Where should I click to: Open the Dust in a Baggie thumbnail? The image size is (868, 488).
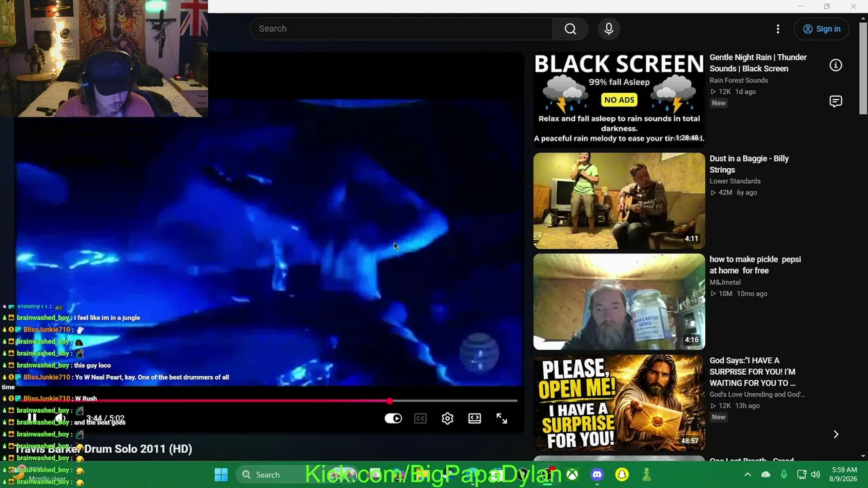pos(619,201)
